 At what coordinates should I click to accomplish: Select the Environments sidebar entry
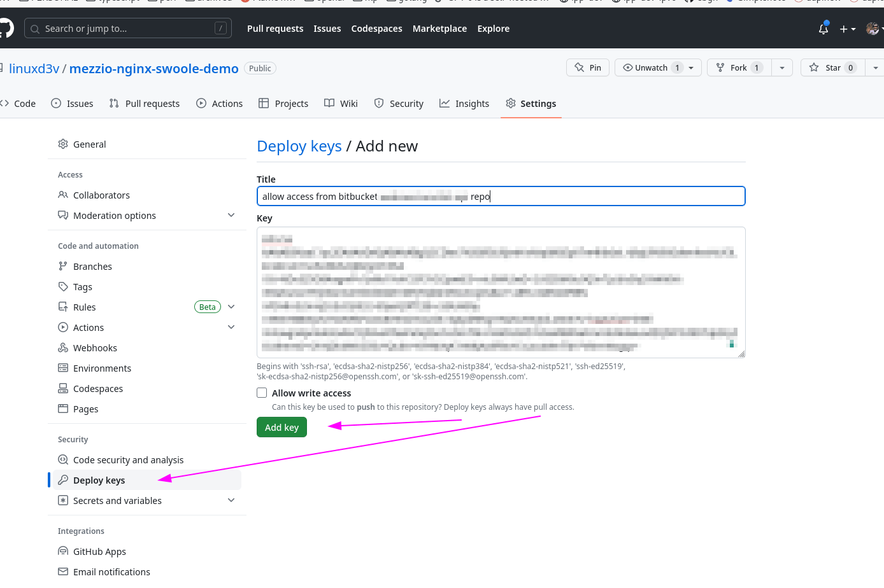(x=102, y=368)
